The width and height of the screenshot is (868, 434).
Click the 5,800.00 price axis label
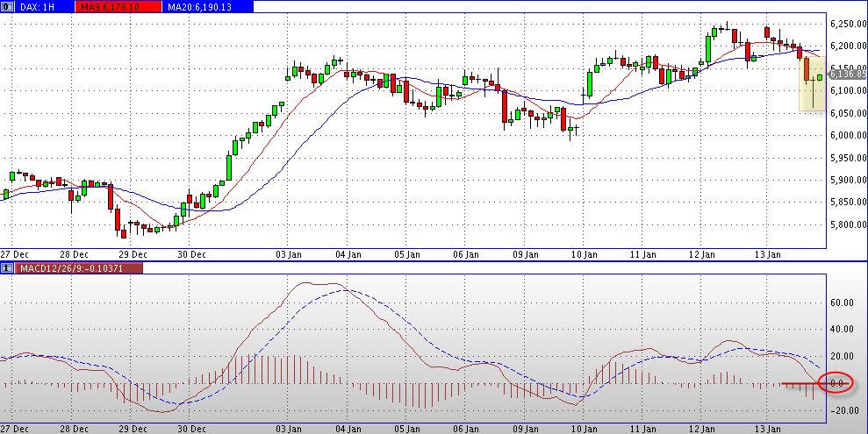[x=844, y=224]
